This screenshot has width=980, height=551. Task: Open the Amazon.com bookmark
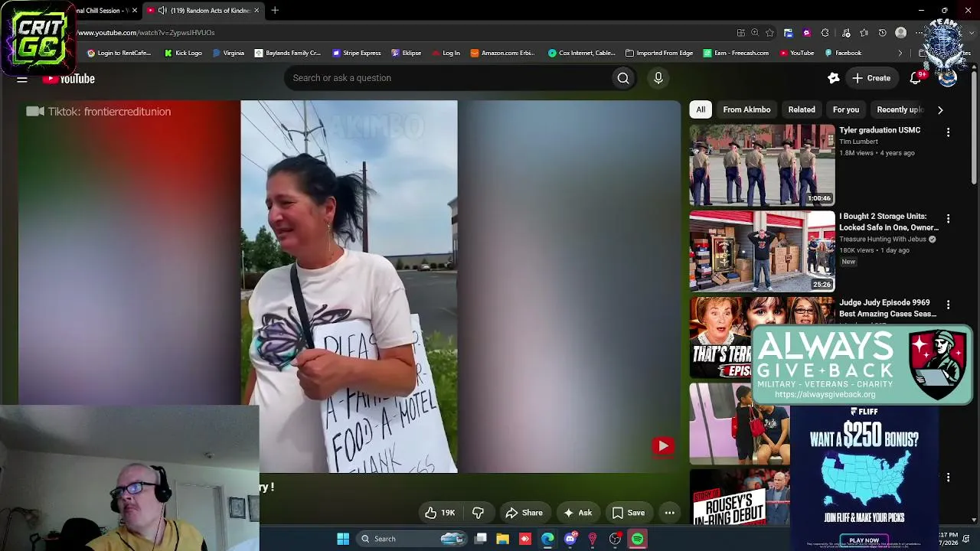coord(502,53)
